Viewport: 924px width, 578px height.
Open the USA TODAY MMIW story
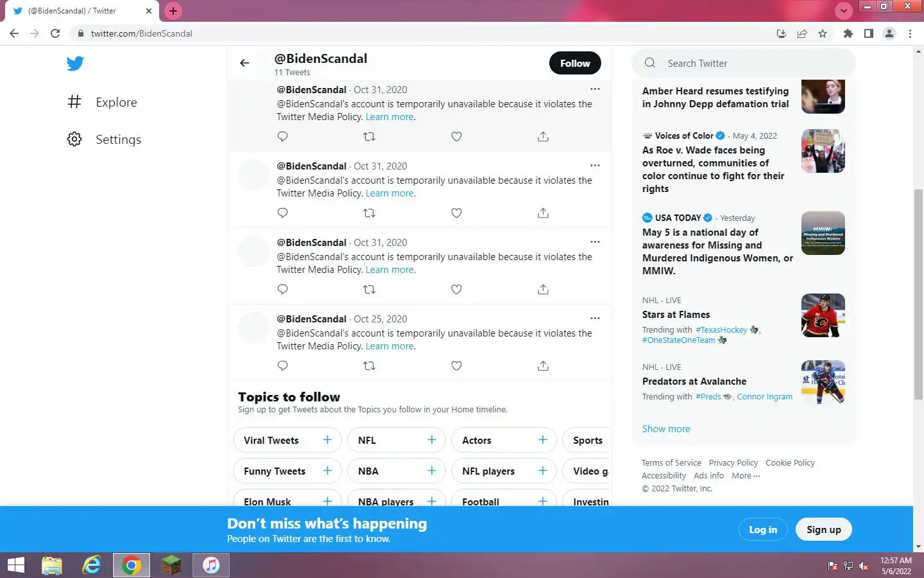[x=717, y=252]
